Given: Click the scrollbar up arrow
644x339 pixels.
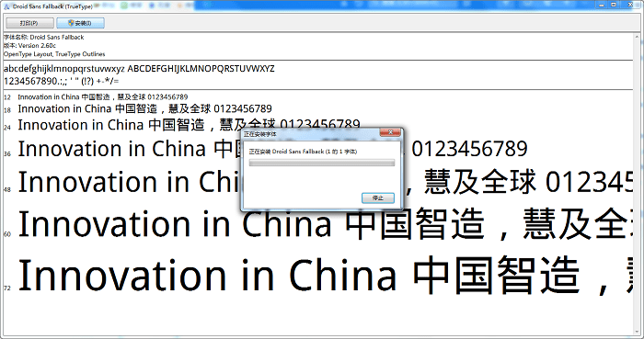Looking at the screenshot, I should 637,38.
